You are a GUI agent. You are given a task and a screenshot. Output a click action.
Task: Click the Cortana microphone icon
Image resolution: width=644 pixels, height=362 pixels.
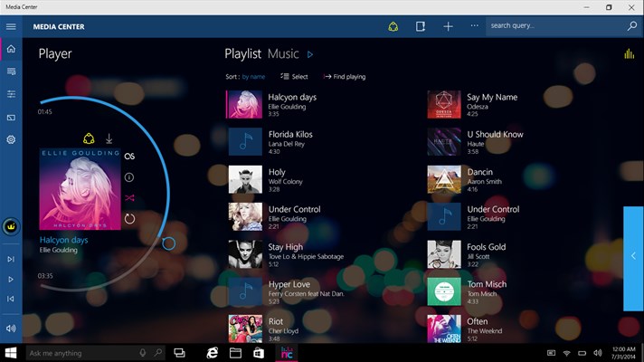coord(143,353)
